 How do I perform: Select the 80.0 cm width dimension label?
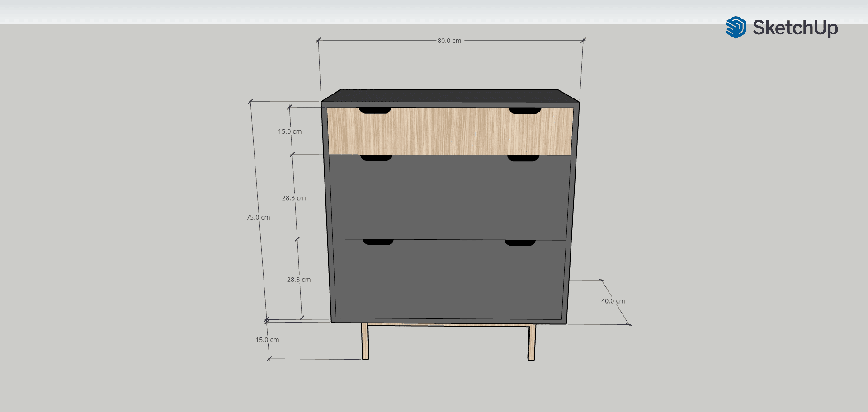click(449, 41)
